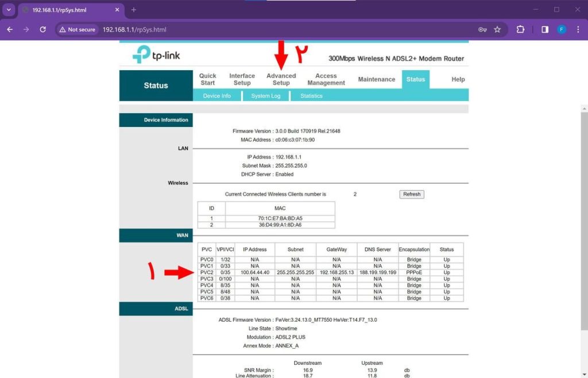Toggle the browser side panel
Image resolution: width=588 pixels, height=378 pixels.
tap(545, 29)
